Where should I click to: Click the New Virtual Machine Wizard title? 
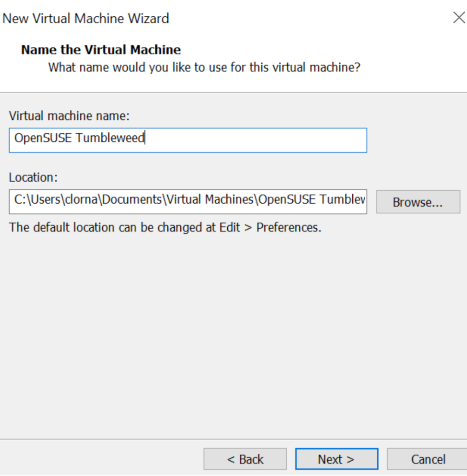click(86, 18)
